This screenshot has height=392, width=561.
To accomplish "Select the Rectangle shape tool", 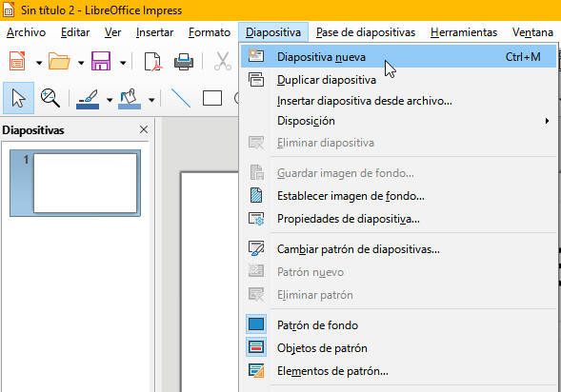I will tap(212, 98).
